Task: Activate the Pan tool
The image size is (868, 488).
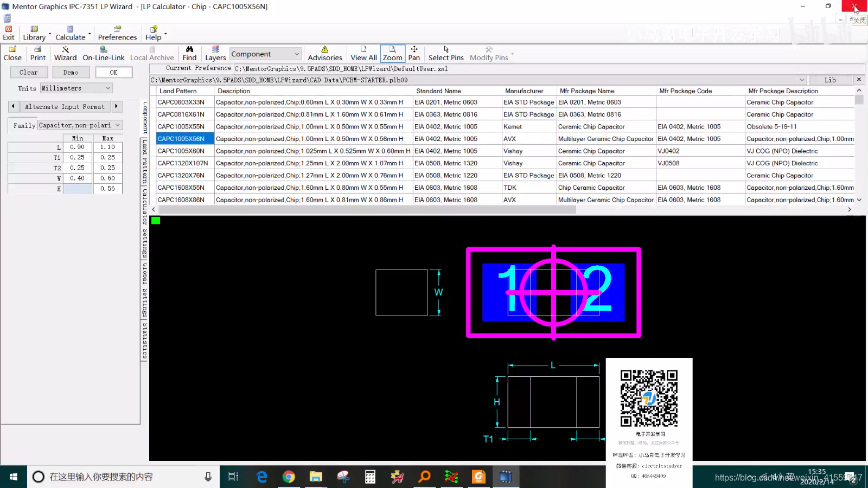Action: [x=414, y=53]
